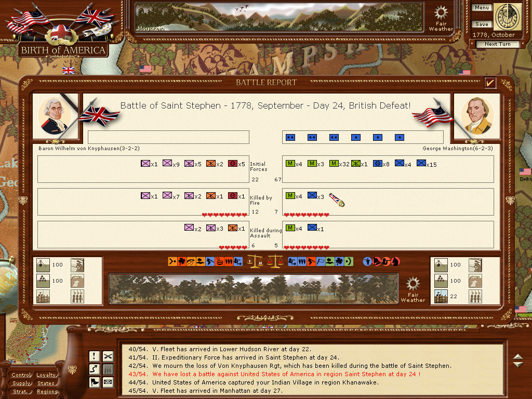
Task: Click the flag message filter icon
Action: pos(95,382)
